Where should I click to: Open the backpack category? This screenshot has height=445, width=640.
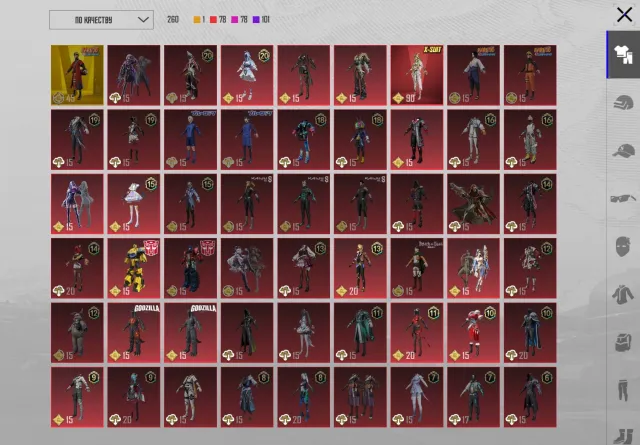pos(623,342)
